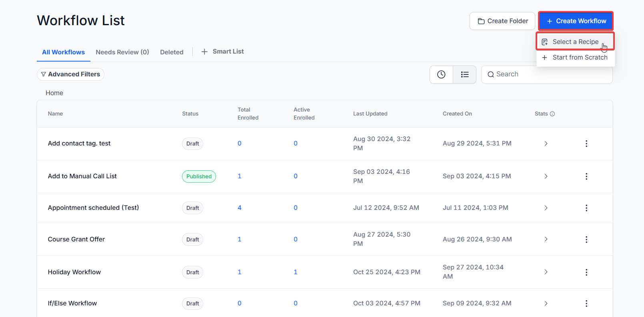The width and height of the screenshot is (644, 317).
Task: Focus the Search input field
Action: pyautogui.click(x=552, y=74)
